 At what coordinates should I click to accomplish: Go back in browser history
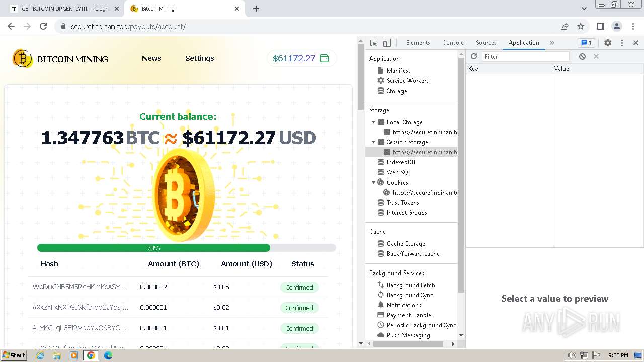click(11, 26)
